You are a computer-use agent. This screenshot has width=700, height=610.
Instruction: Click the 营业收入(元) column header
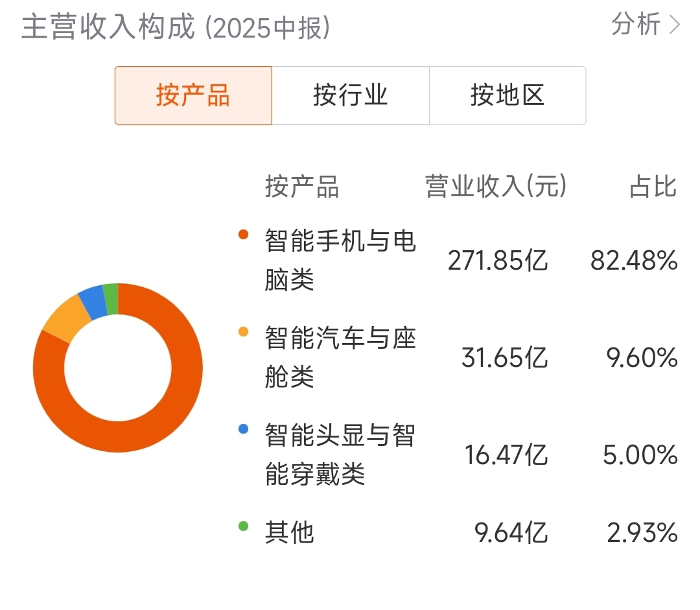pyautogui.click(x=496, y=187)
